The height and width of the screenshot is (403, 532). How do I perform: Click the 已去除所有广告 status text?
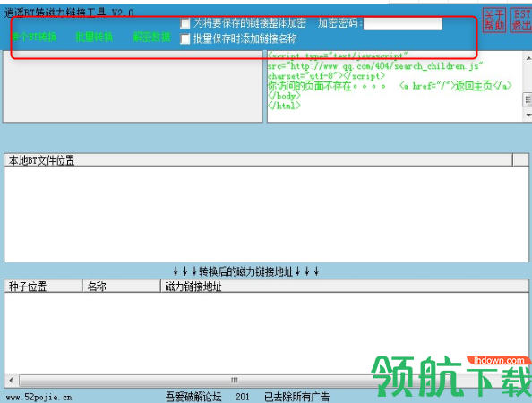point(296,397)
